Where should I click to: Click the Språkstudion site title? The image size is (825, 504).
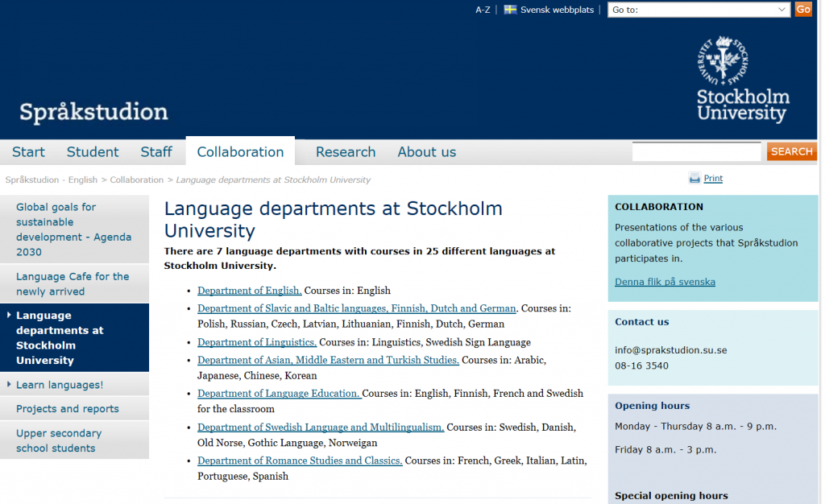93,111
